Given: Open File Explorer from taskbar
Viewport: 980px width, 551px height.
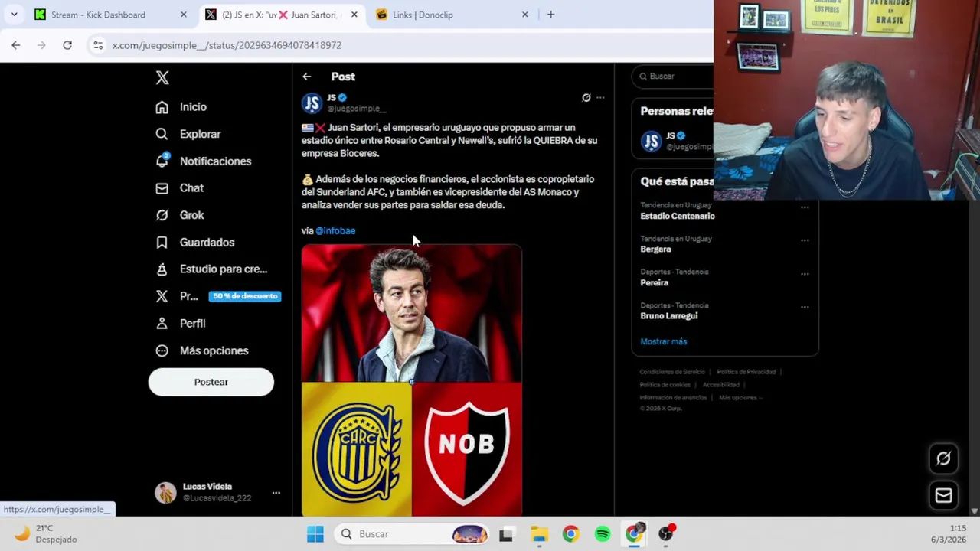Looking at the screenshot, I should click(539, 534).
